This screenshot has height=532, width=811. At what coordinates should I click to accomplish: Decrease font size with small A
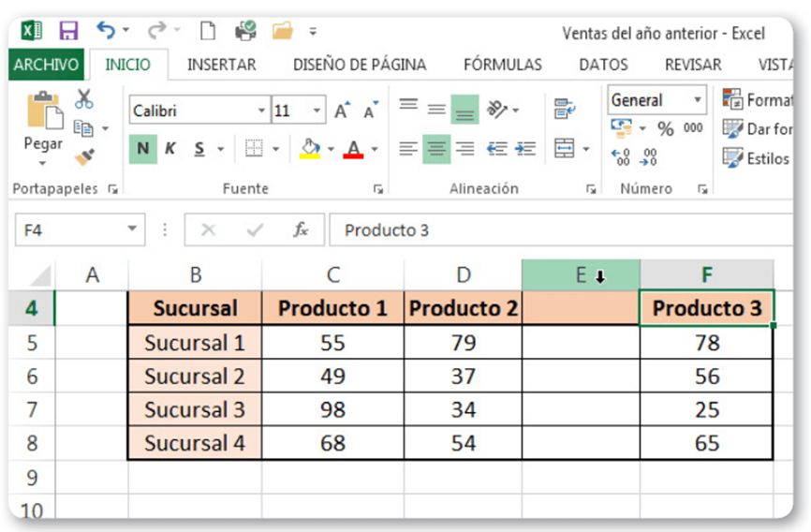(x=370, y=110)
